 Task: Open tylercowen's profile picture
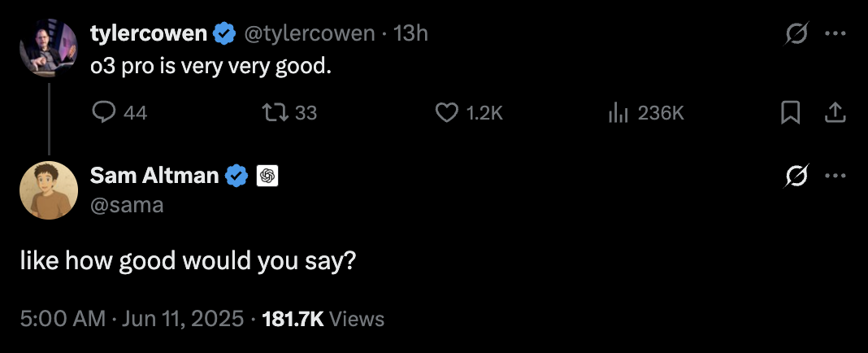49,48
